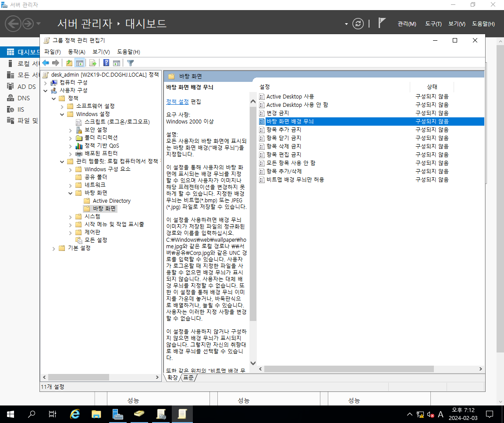Open Windows Start menu
The image size is (504, 423).
click(10, 414)
